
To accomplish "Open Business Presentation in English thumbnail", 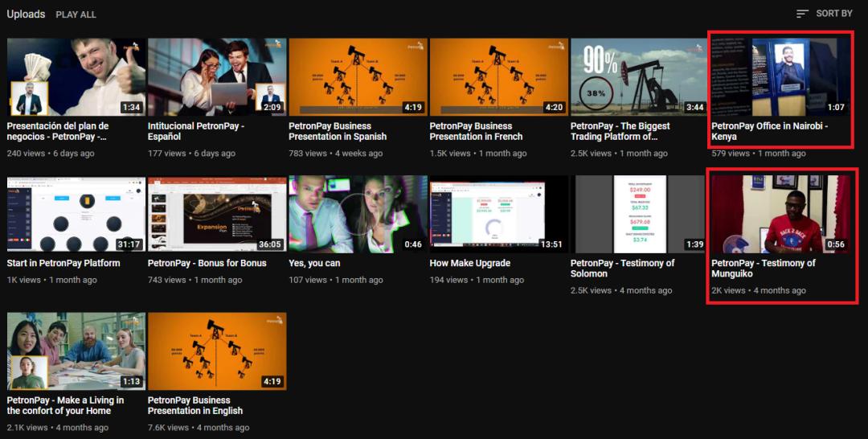I will (217, 351).
